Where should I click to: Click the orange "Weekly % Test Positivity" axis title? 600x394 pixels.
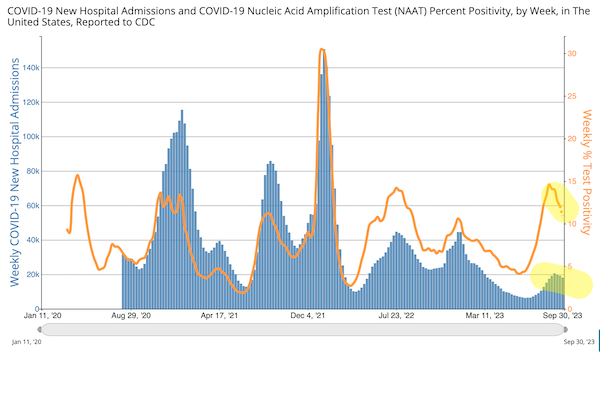(x=586, y=172)
